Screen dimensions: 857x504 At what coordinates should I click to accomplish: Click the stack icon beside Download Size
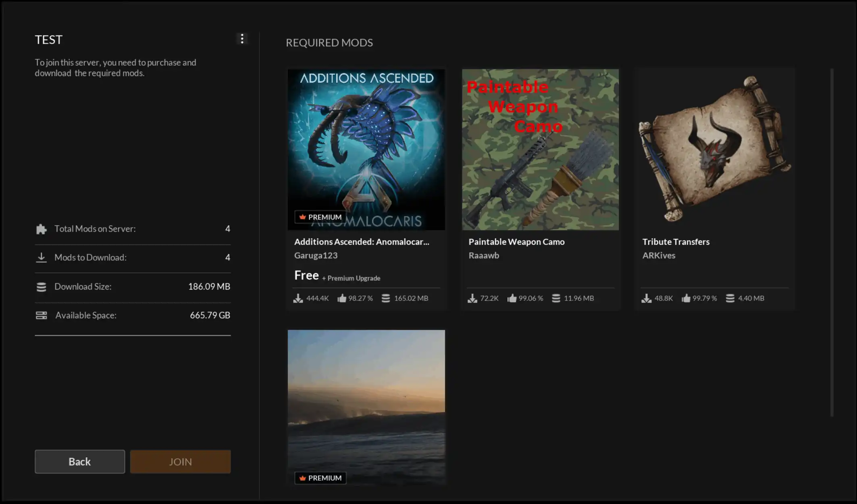(41, 287)
